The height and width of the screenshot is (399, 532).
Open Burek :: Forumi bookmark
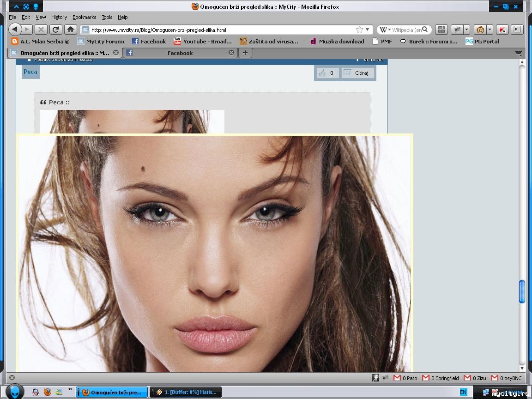pos(429,42)
